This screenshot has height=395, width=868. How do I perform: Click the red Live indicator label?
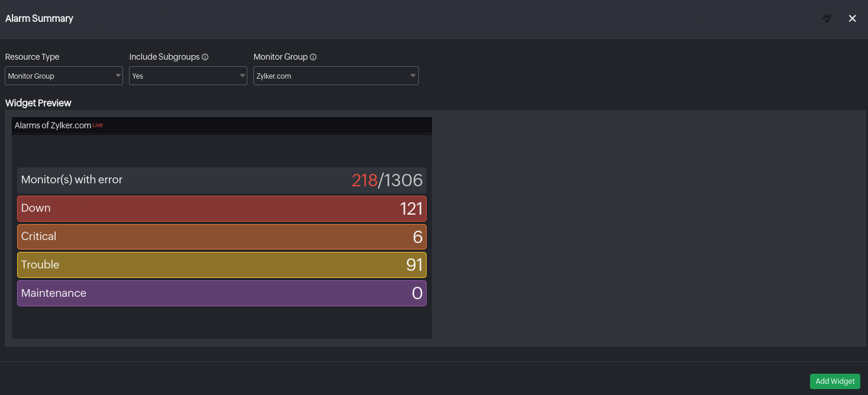(x=98, y=125)
